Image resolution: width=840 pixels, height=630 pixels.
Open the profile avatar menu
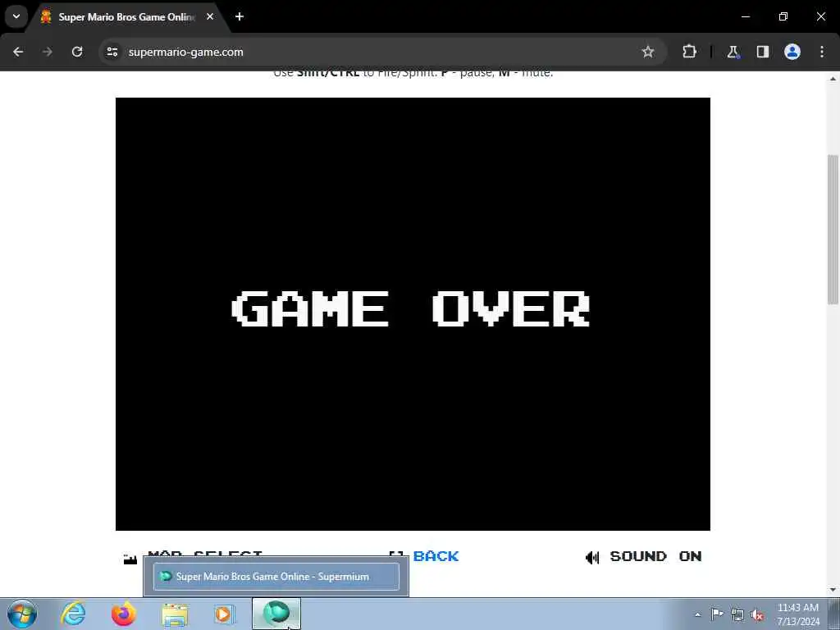click(792, 52)
